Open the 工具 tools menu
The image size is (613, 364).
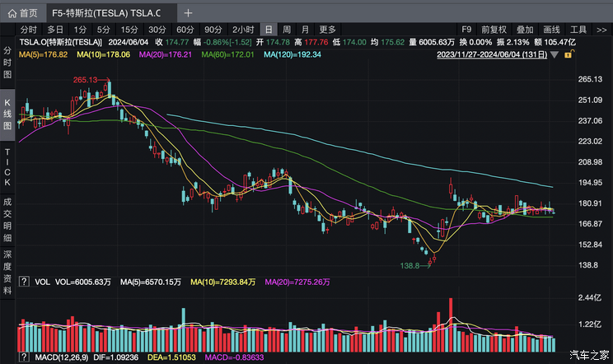[x=578, y=30]
